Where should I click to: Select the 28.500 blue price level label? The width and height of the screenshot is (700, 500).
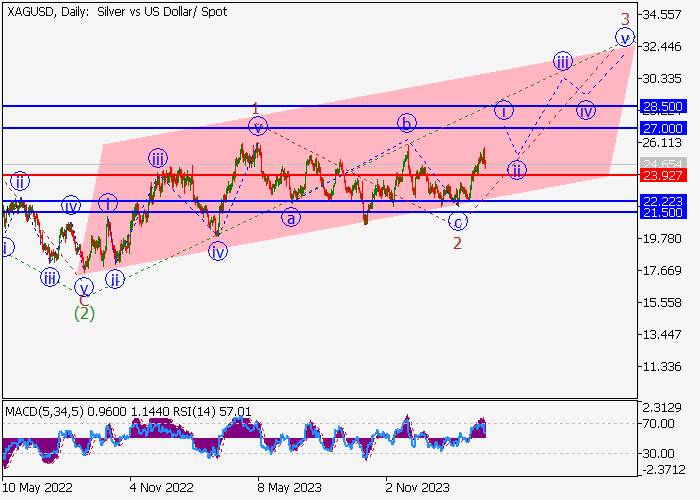(x=663, y=107)
